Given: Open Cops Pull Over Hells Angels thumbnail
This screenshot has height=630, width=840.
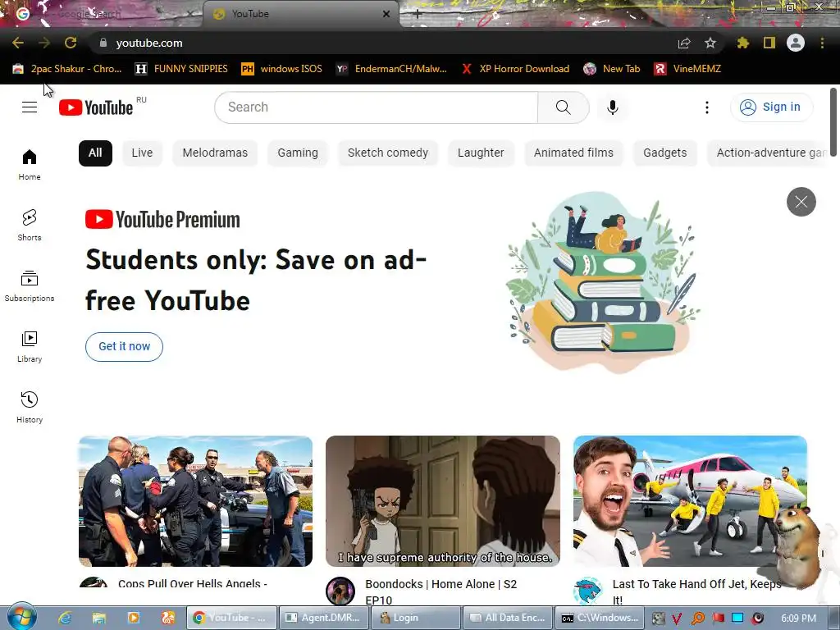Looking at the screenshot, I should pos(195,501).
